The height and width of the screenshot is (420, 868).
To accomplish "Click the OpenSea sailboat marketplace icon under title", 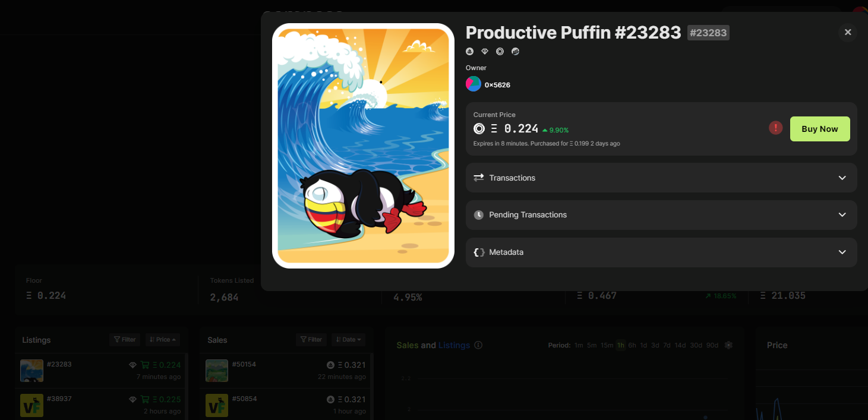I will 469,52.
